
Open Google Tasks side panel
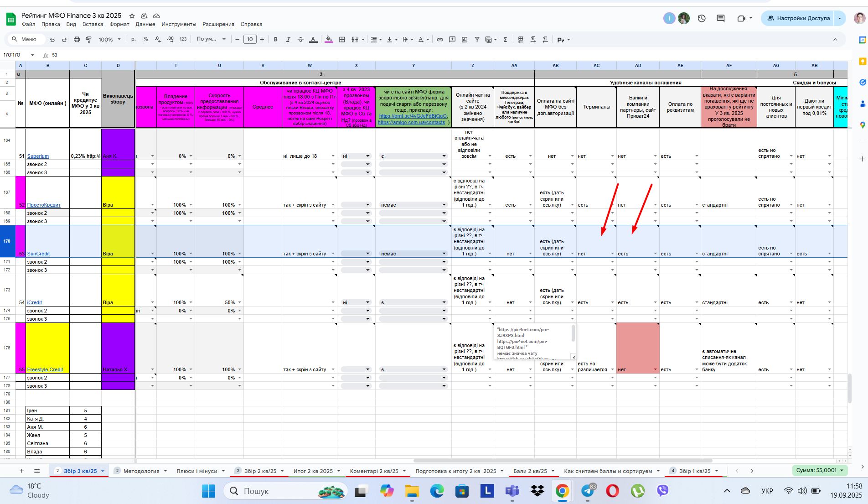pyautogui.click(x=863, y=83)
